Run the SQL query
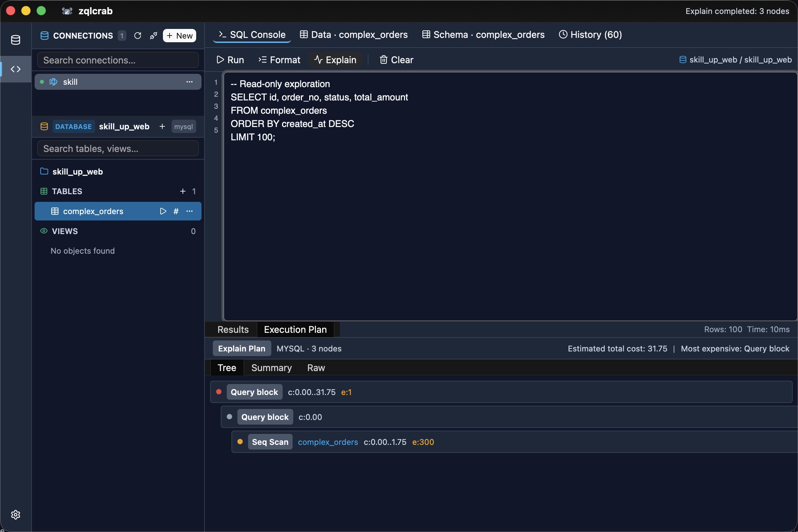This screenshot has width=798, height=532. (230, 60)
